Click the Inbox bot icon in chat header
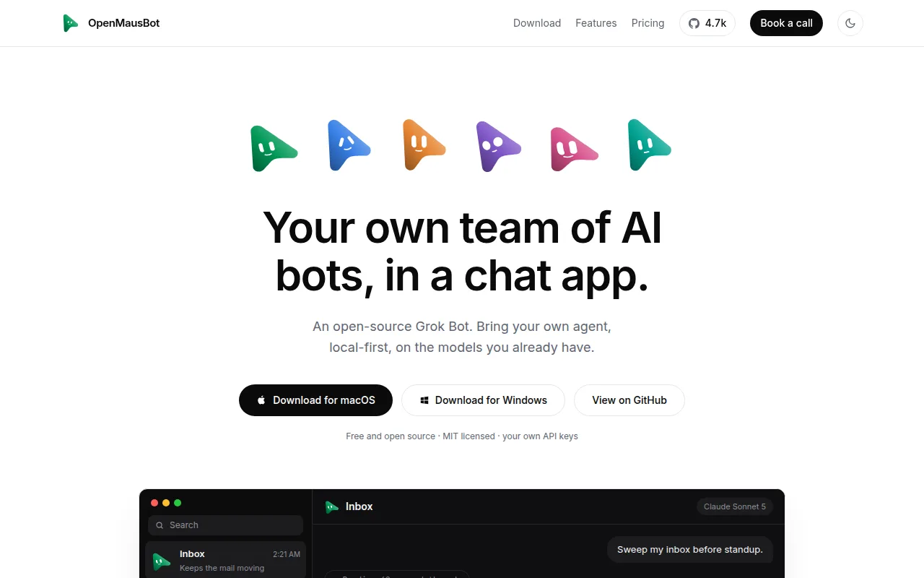This screenshot has width=924, height=578. pos(332,507)
